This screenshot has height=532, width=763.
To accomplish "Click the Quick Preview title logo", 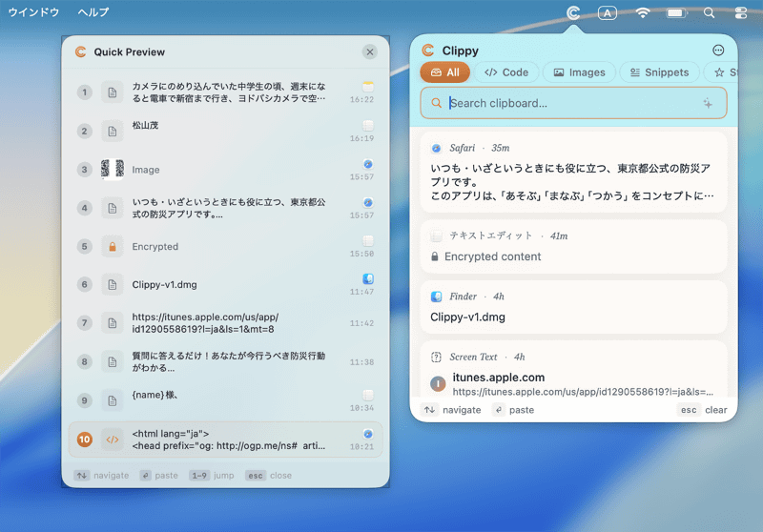I will 81,51.
